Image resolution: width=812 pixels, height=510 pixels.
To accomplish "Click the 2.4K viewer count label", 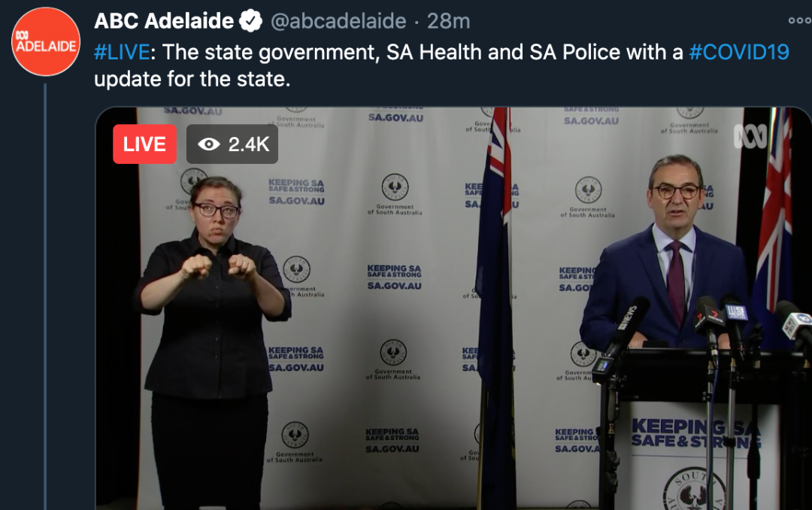I will coord(249,144).
